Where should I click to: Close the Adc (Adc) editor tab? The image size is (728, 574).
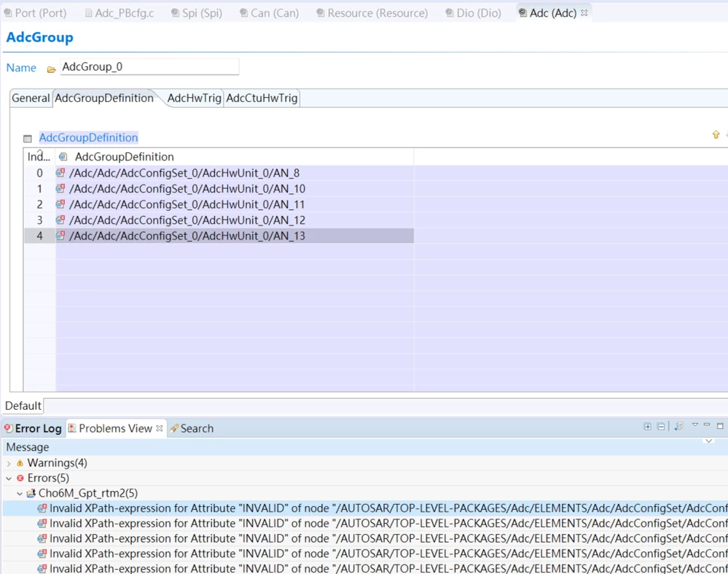584,13
